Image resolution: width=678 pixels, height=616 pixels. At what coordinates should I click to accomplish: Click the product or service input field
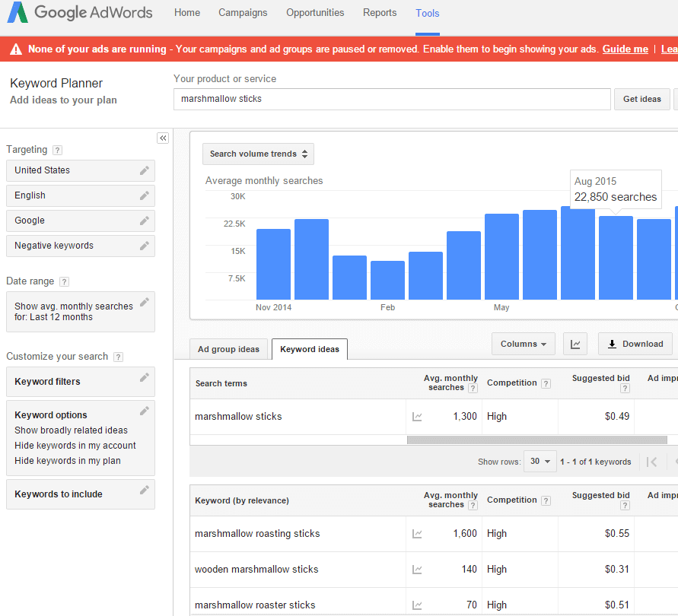click(392, 100)
